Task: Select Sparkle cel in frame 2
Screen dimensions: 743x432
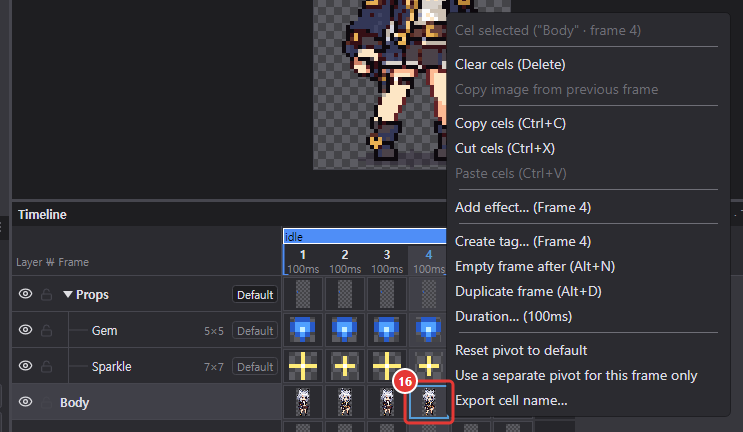Action: pyautogui.click(x=345, y=366)
